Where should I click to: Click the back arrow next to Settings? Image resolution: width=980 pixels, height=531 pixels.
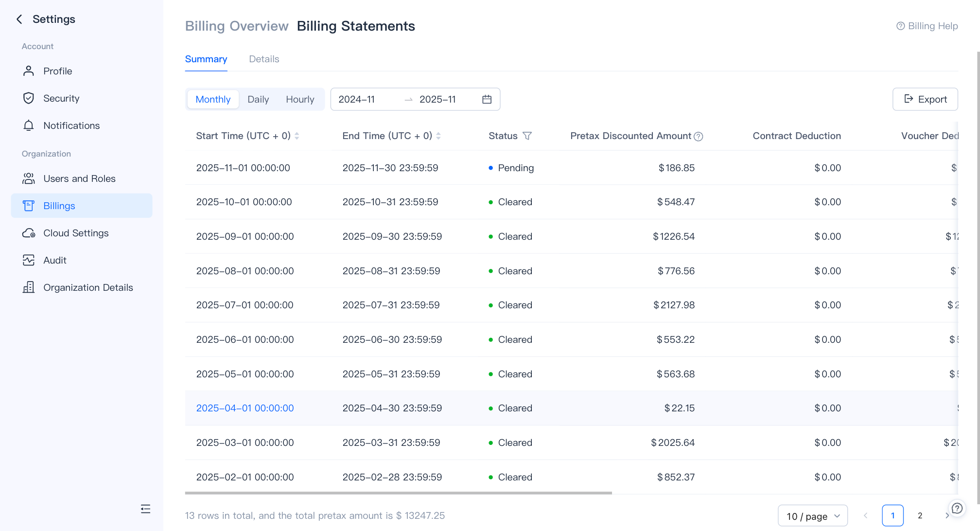pyautogui.click(x=18, y=19)
